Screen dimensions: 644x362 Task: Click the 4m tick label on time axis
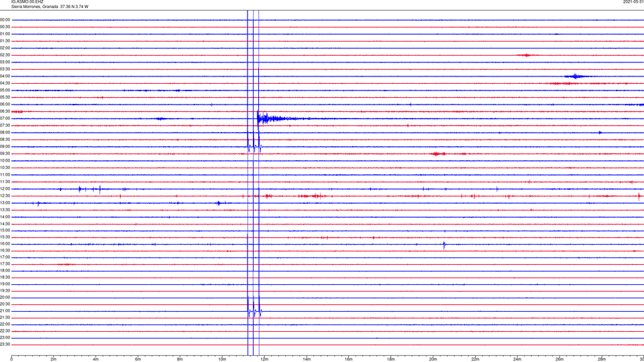(96, 359)
